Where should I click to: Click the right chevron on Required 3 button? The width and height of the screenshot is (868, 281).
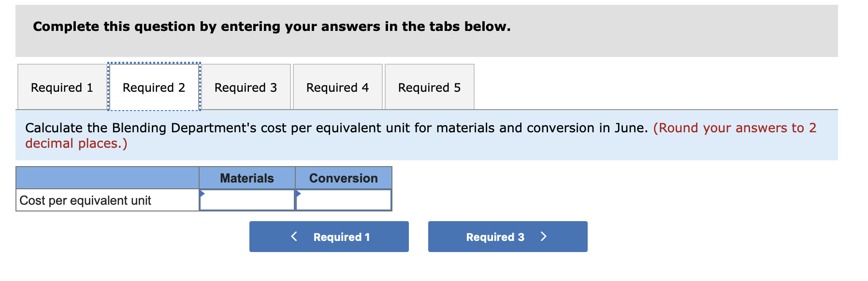point(544,237)
